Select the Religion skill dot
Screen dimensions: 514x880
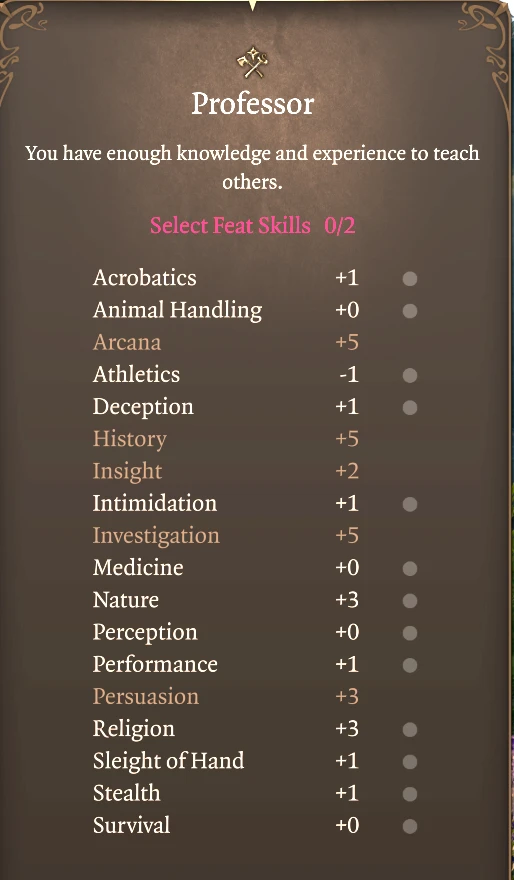point(410,729)
